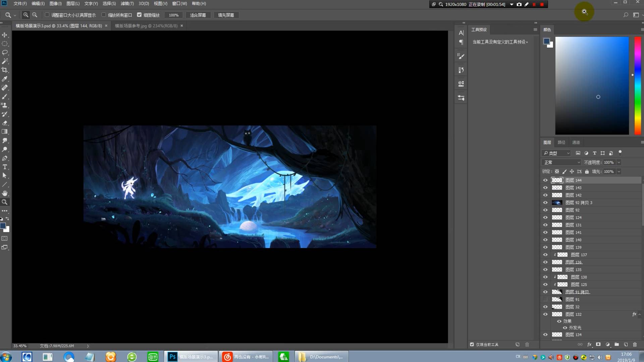This screenshot has height=362, width=644.
Task: Delete layer with trash icon
Action: coord(635,344)
